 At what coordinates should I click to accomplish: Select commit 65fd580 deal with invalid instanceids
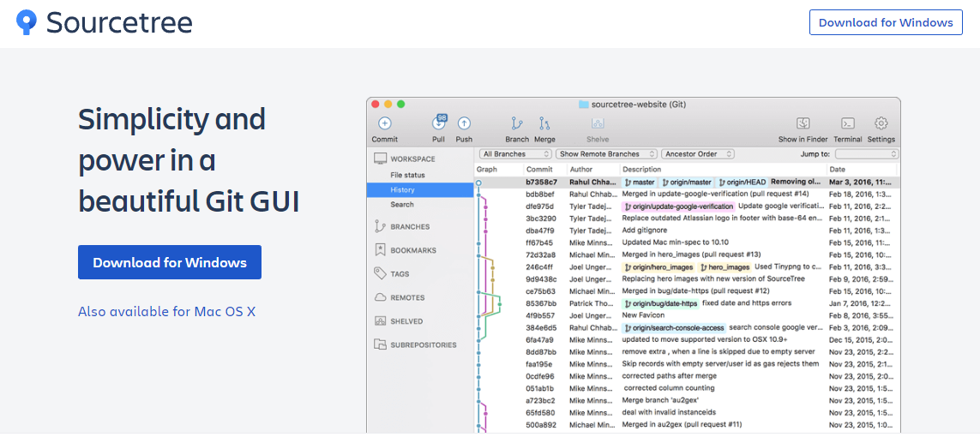(x=688, y=412)
